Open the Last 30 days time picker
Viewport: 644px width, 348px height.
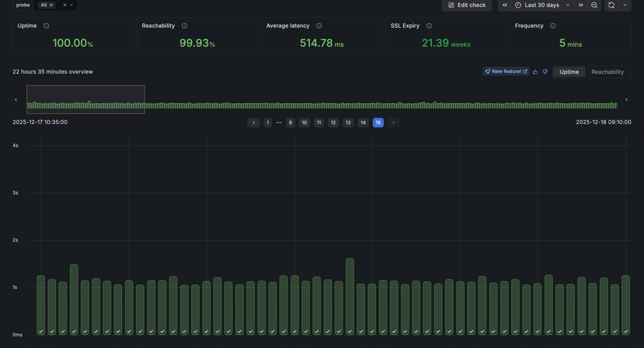(543, 5)
